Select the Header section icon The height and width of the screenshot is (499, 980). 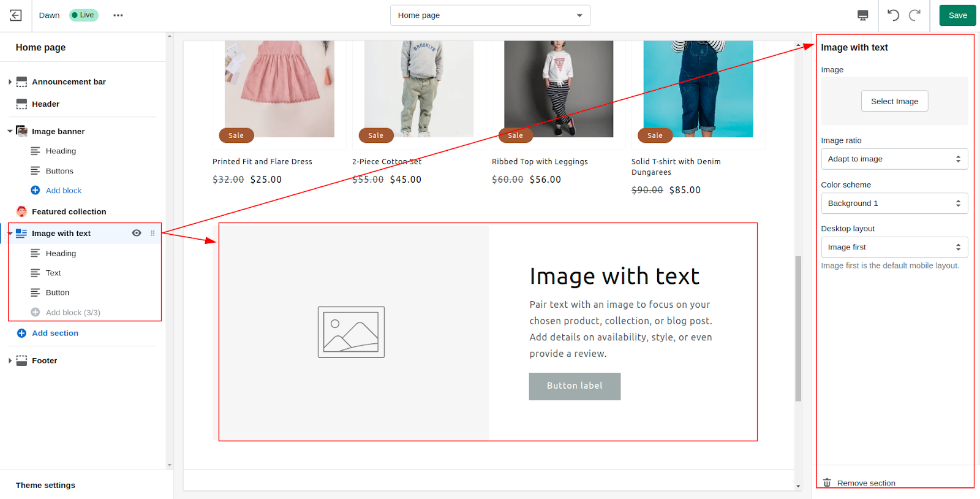point(22,104)
